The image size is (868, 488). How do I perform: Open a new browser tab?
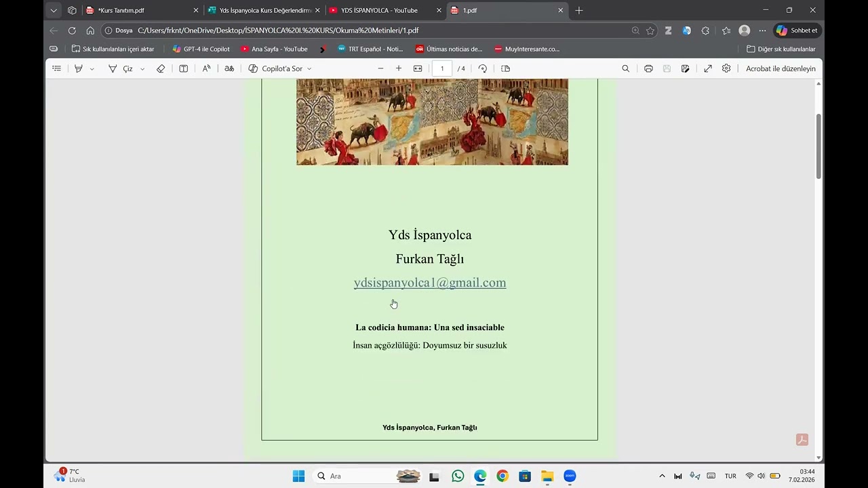point(578,10)
